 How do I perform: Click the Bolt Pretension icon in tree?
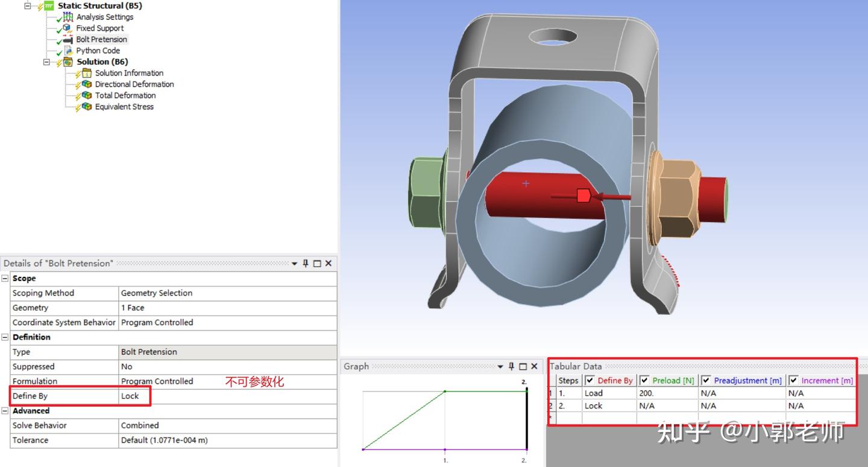click(x=68, y=40)
